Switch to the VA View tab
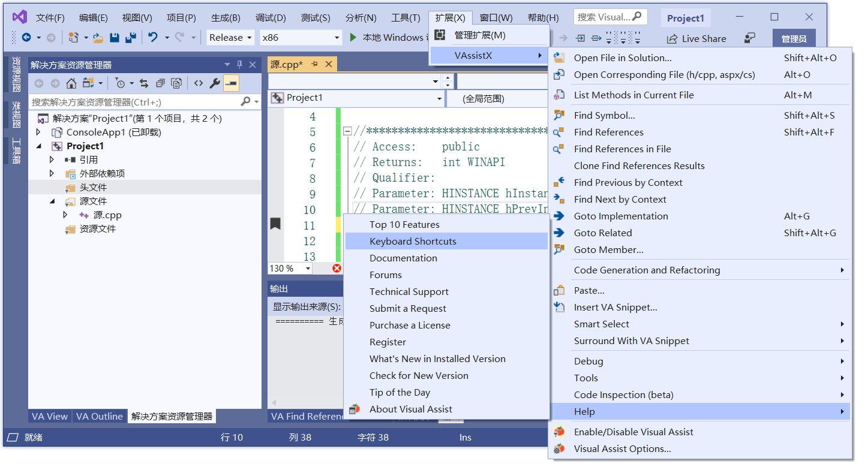Image resolution: width=868 pixels, height=467 pixels. click(50, 416)
